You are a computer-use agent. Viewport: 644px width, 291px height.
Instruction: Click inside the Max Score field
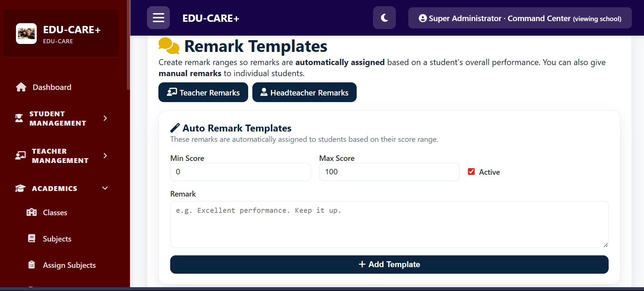click(389, 172)
